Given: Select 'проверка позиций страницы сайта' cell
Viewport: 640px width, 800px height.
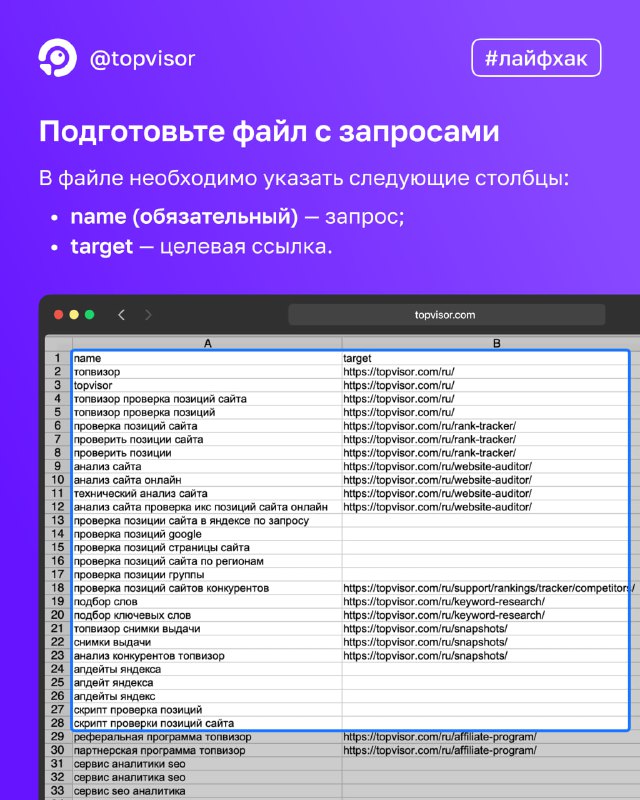Looking at the screenshot, I should [207, 547].
